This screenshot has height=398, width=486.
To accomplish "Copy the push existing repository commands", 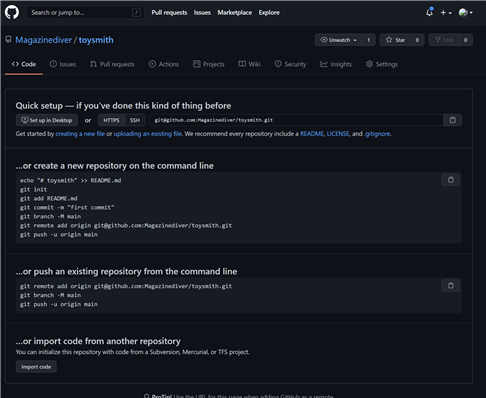I will tap(451, 286).
